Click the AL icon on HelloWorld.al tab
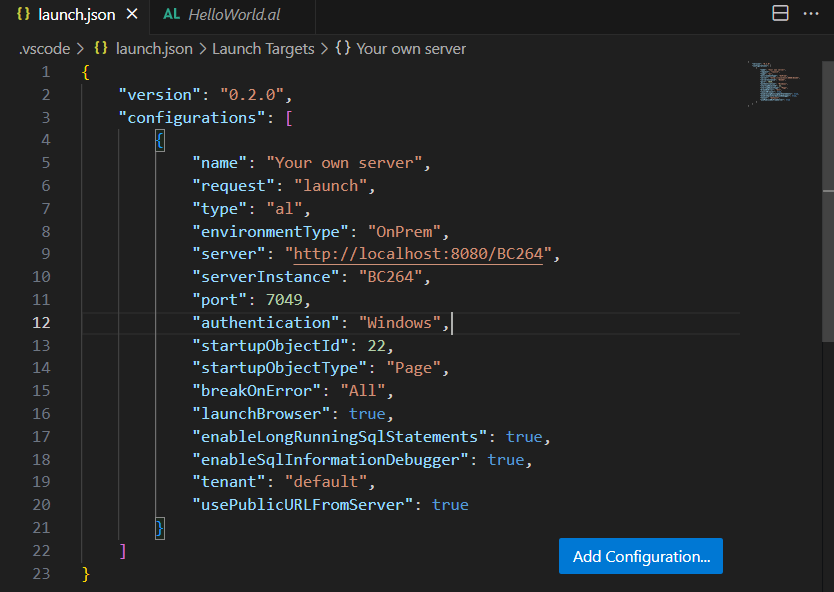Viewport: 834px width, 592px height. (x=171, y=15)
